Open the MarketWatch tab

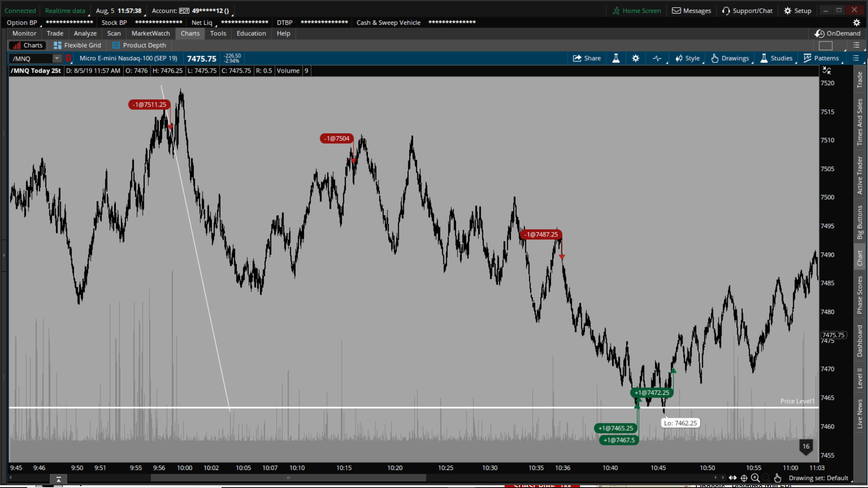point(151,33)
